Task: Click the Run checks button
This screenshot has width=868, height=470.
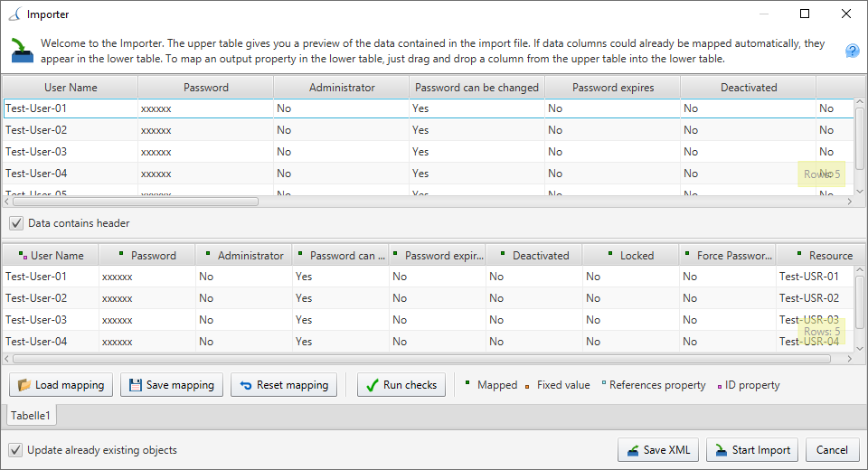Action: [x=401, y=385]
